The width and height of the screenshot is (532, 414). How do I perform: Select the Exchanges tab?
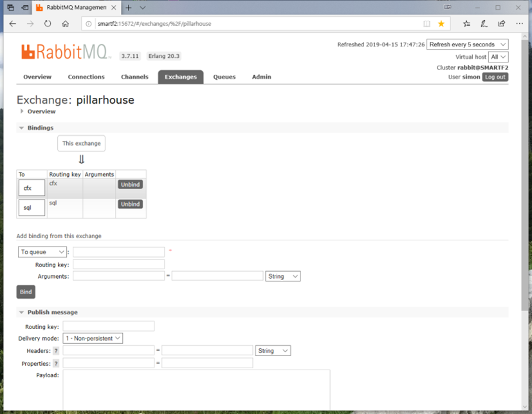tap(181, 77)
